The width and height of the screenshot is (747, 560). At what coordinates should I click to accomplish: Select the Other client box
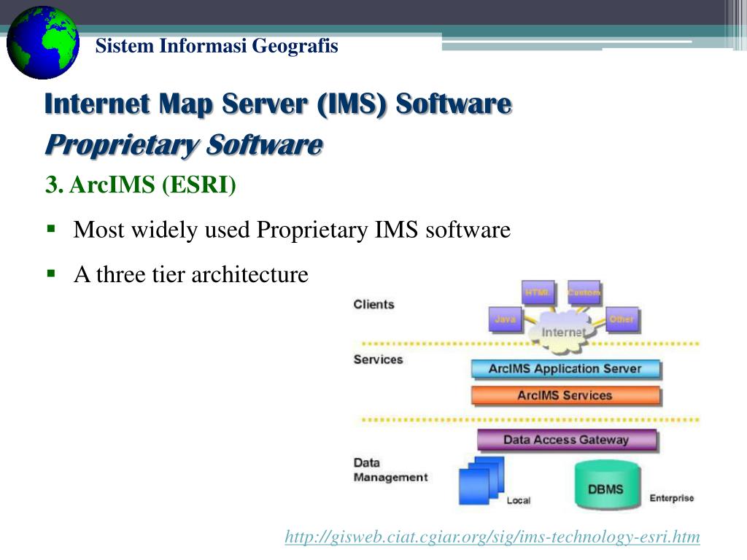[x=622, y=319]
